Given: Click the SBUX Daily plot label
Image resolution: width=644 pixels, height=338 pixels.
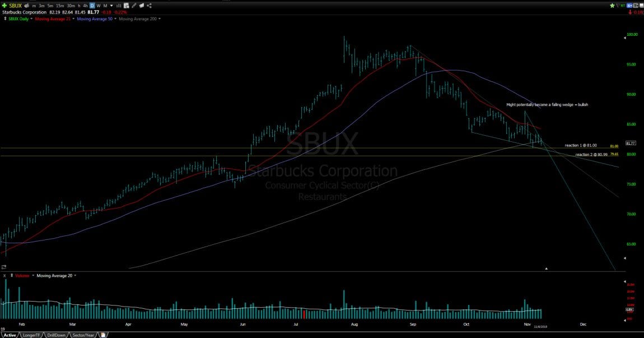Looking at the screenshot, I should pos(18,19).
